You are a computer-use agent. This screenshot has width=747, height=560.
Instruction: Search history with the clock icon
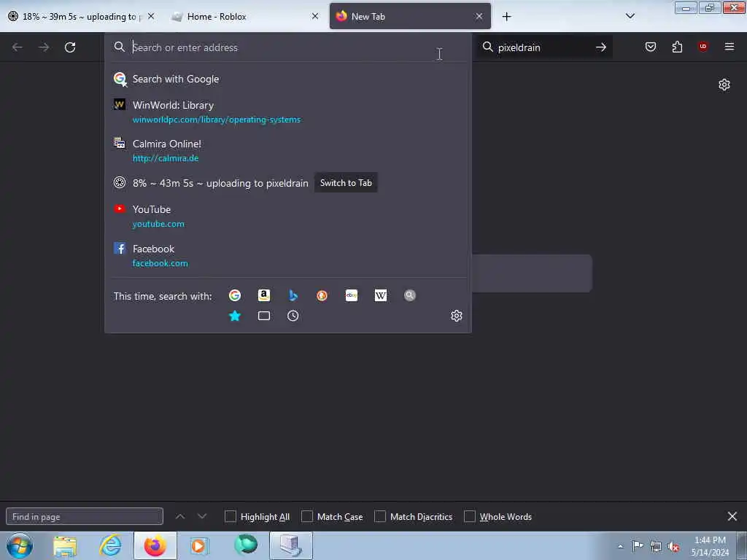(x=293, y=316)
